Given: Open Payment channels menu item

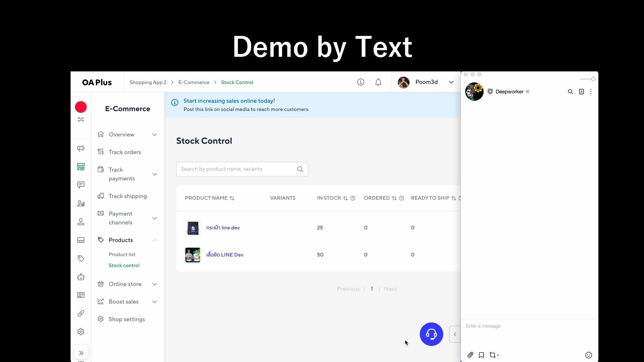Looking at the screenshot, I should click(x=120, y=218).
